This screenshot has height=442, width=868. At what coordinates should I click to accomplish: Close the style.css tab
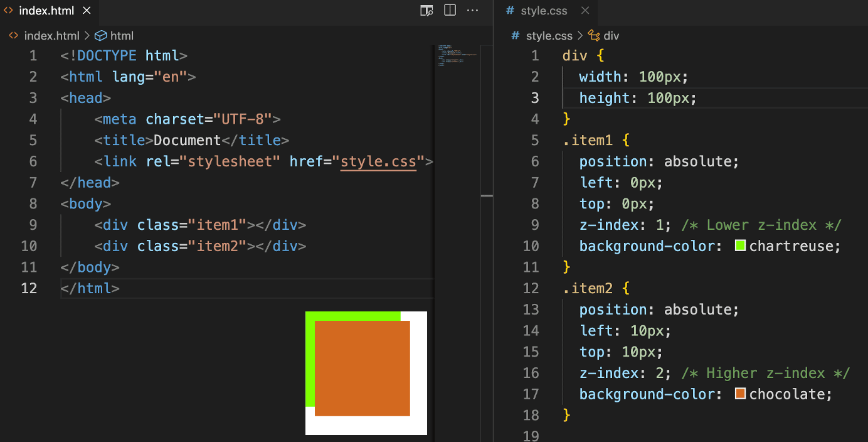point(585,10)
